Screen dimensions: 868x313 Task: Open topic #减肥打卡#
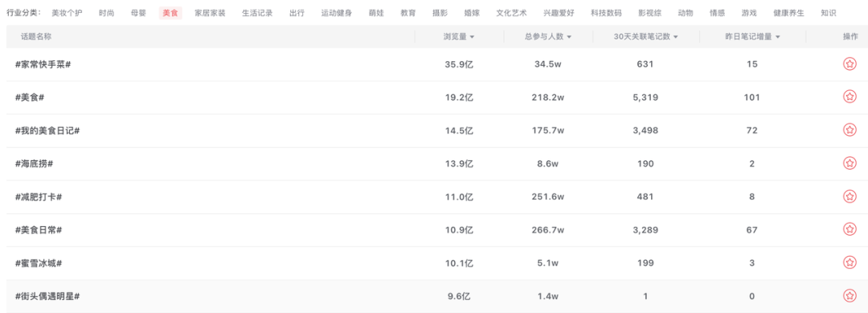coord(39,196)
